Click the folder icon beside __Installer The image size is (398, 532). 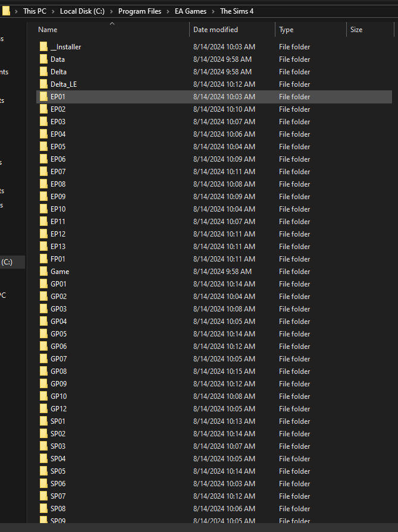[x=43, y=47]
